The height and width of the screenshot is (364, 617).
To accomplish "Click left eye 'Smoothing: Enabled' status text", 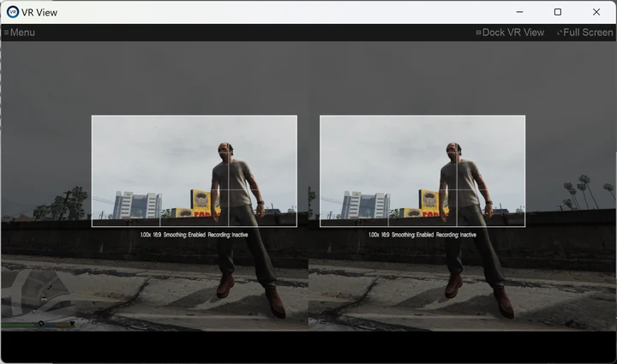I will [184, 235].
